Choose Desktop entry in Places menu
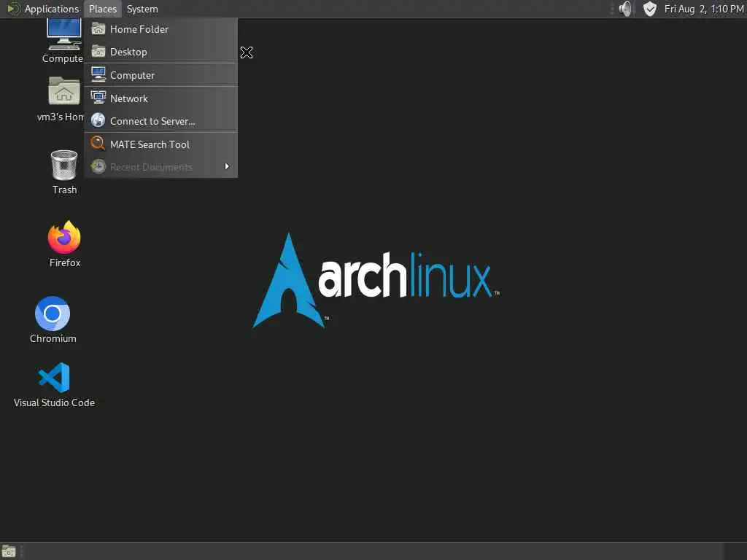The width and height of the screenshot is (747, 560). [x=160, y=52]
